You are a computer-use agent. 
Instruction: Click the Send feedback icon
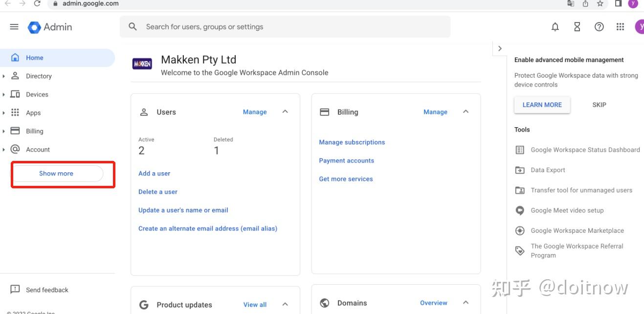[x=15, y=290]
